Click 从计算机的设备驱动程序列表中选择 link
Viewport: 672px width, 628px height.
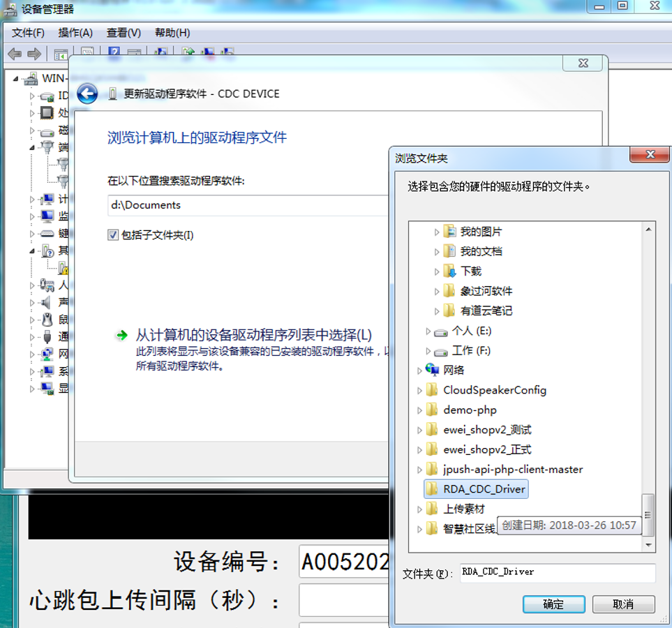(x=253, y=336)
